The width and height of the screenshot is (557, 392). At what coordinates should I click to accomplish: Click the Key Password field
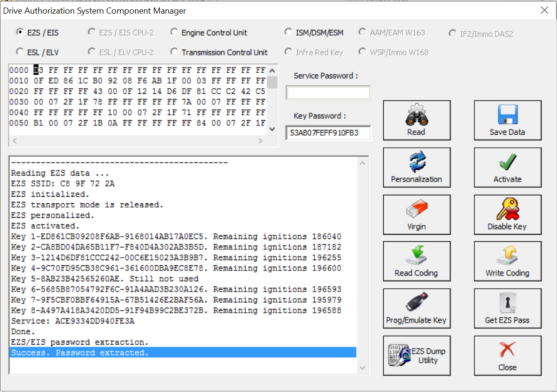(x=328, y=133)
